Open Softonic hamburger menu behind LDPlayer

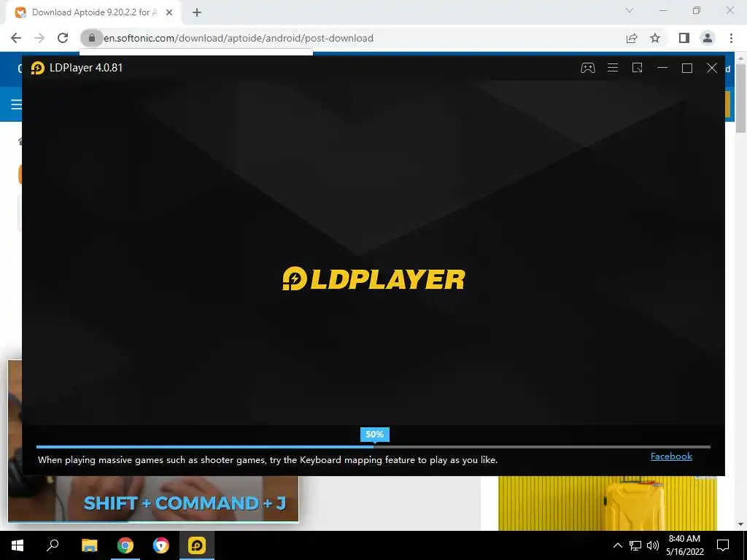tap(16, 104)
